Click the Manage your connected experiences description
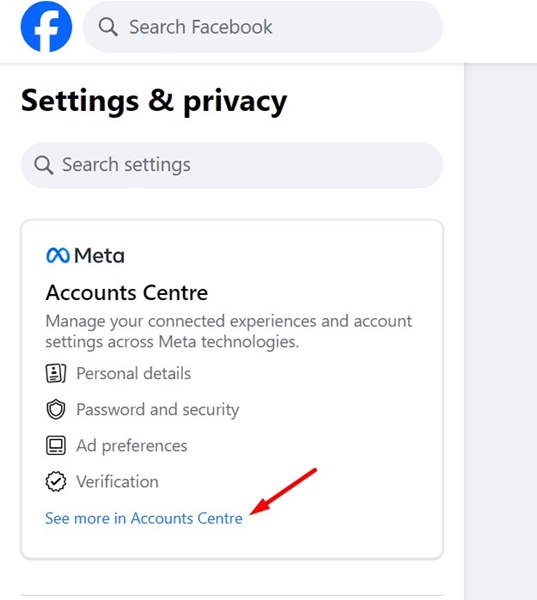Image resolution: width=537 pixels, height=600 pixels. click(x=229, y=331)
